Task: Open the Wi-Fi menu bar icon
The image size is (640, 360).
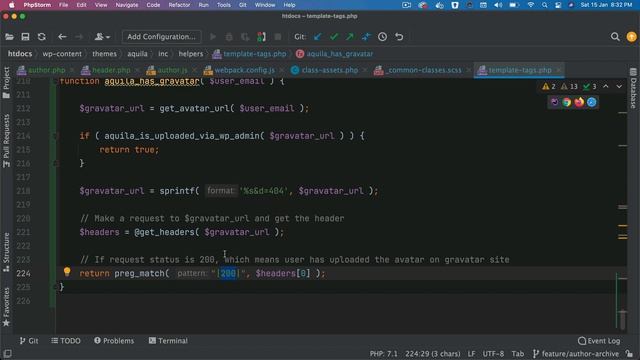Action: tap(531, 5)
